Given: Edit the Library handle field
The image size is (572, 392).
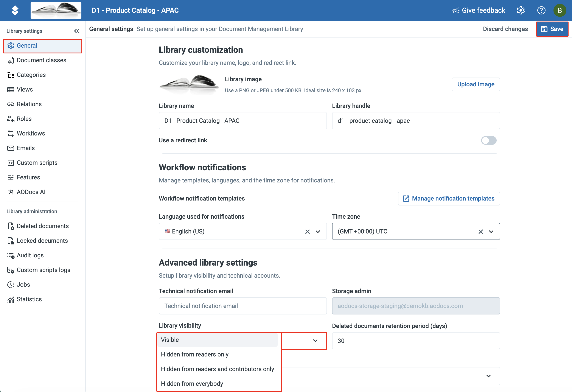Looking at the screenshot, I should click(416, 121).
